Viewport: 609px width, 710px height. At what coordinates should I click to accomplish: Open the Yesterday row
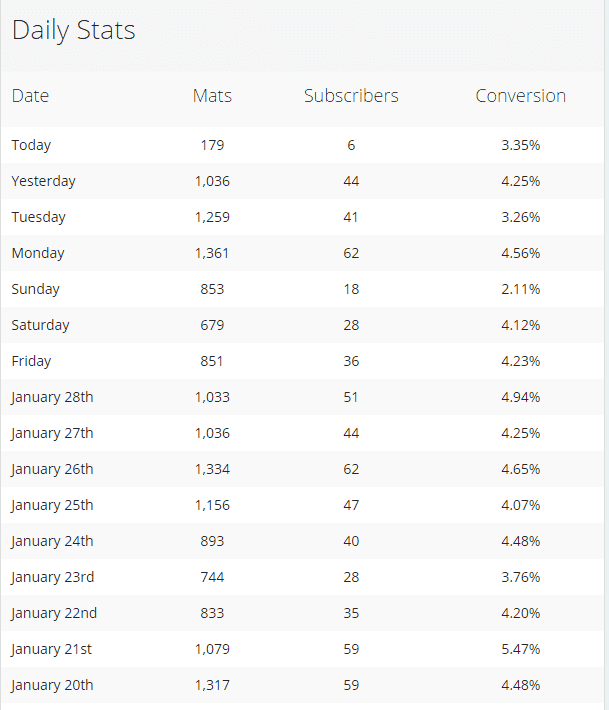point(43,181)
